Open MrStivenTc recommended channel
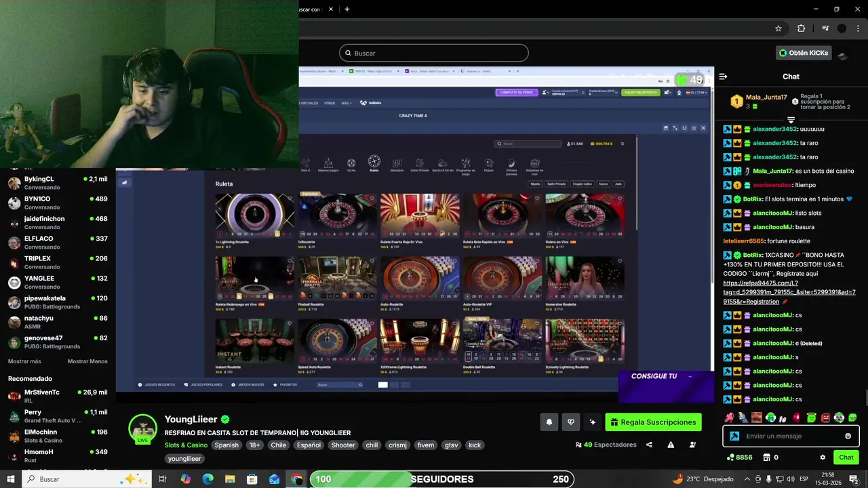Image resolution: width=868 pixels, height=488 pixels. click(58, 396)
